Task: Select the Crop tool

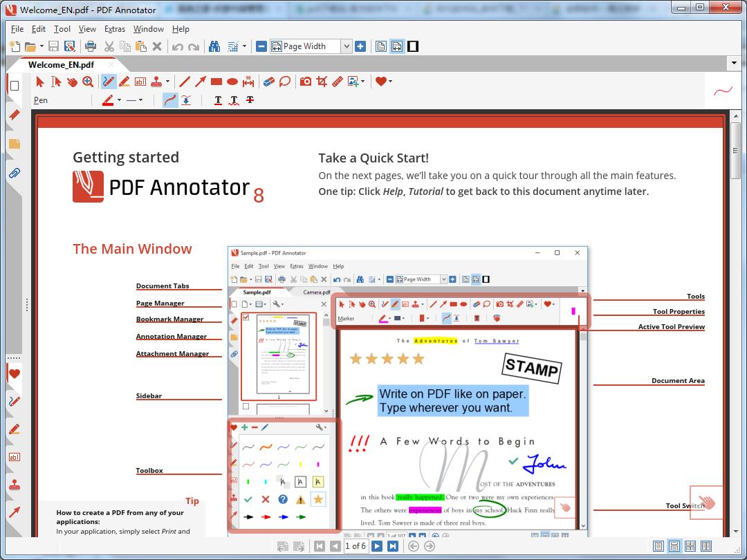Action: point(320,81)
